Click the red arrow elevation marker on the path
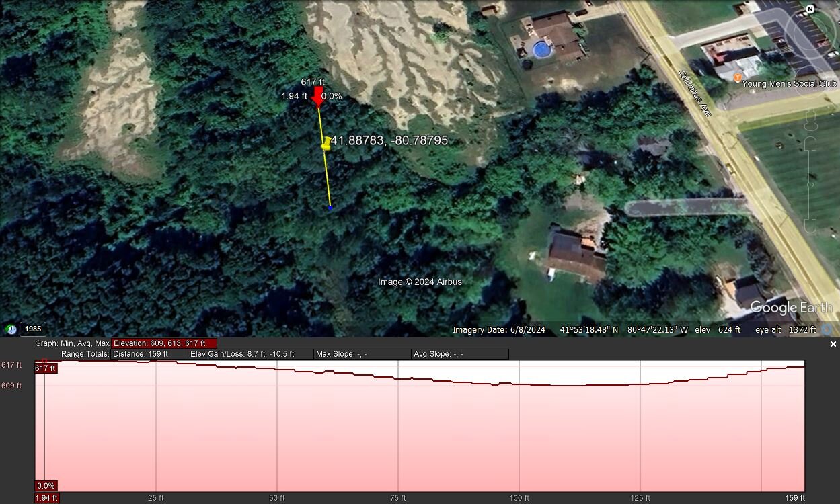 319,97
